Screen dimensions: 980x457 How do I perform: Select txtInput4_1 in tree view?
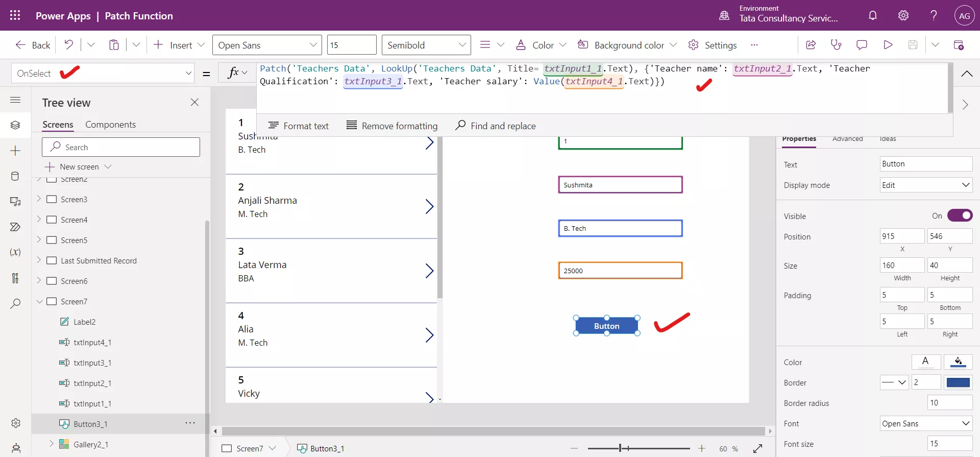[92, 342]
